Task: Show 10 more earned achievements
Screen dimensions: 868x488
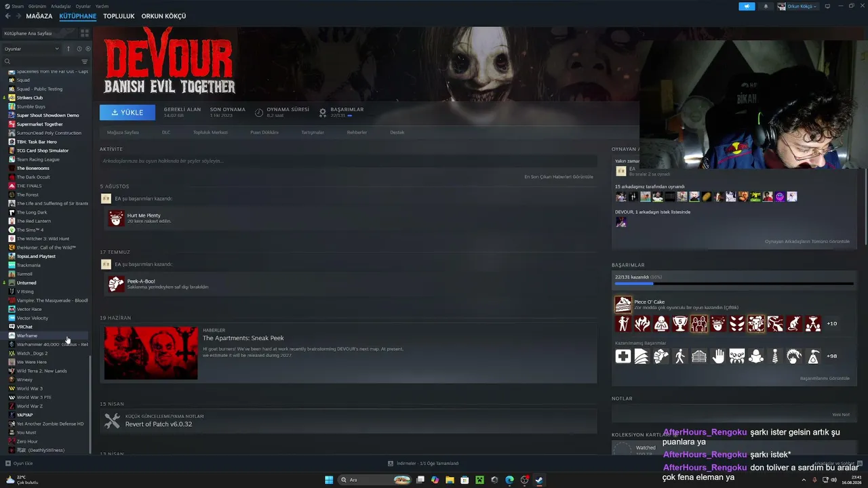Action: click(831, 323)
